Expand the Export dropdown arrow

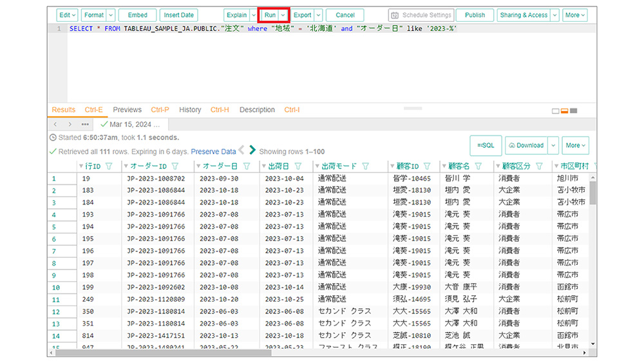(x=318, y=15)
